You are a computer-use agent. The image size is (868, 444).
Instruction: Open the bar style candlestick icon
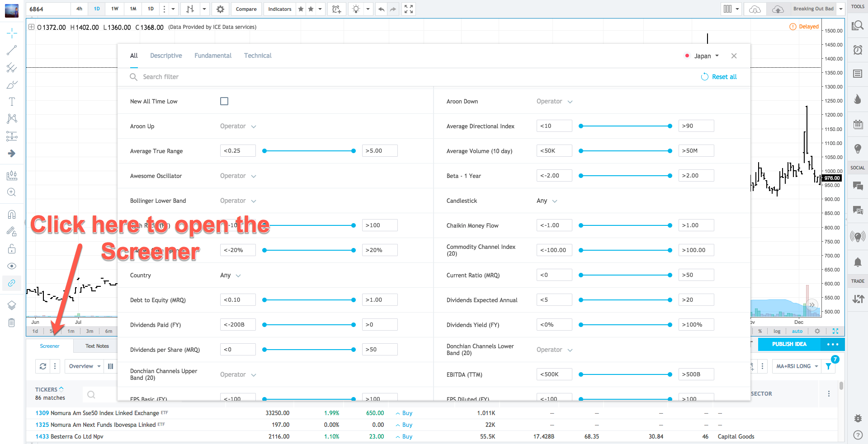tap(190, 9)
